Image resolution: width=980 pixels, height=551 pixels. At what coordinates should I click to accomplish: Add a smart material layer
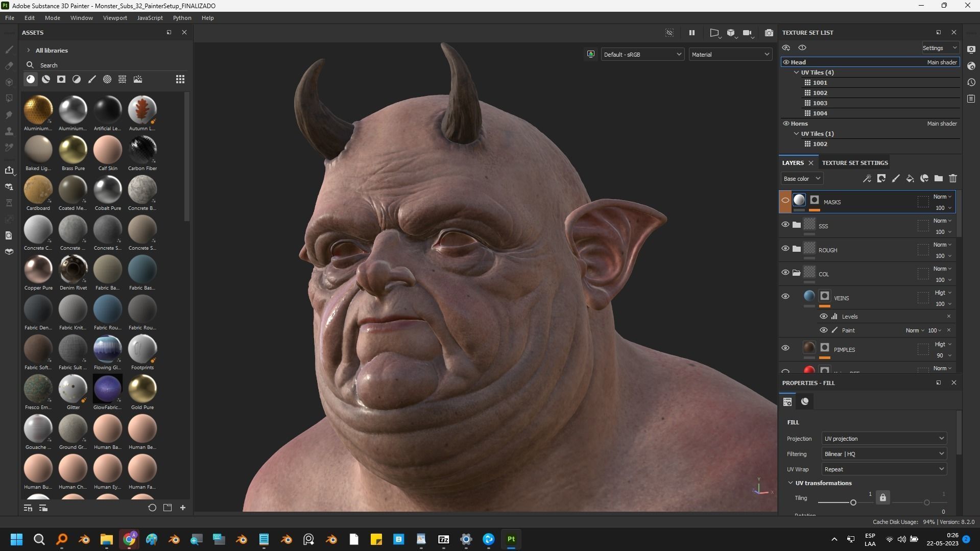[924, 179]
